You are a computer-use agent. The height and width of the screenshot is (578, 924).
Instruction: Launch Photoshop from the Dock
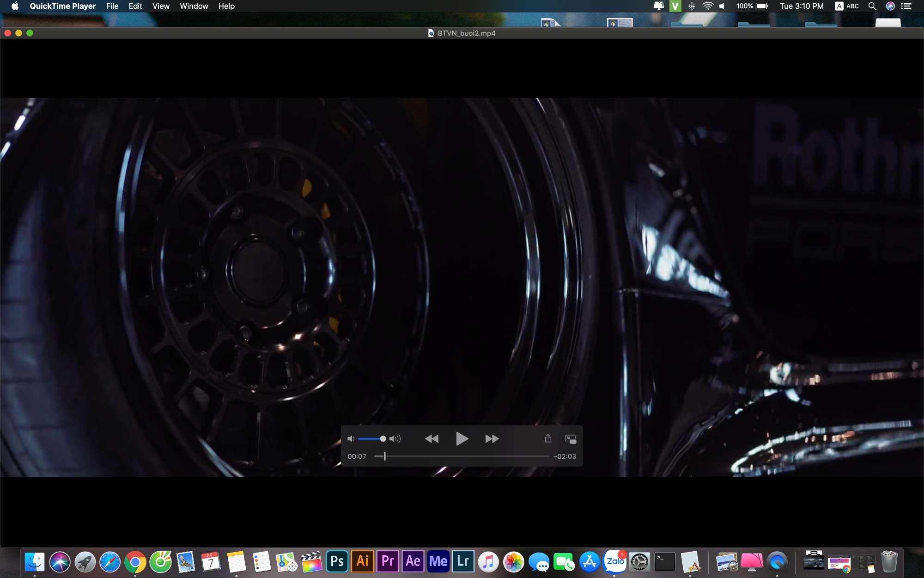click(337, 561)
